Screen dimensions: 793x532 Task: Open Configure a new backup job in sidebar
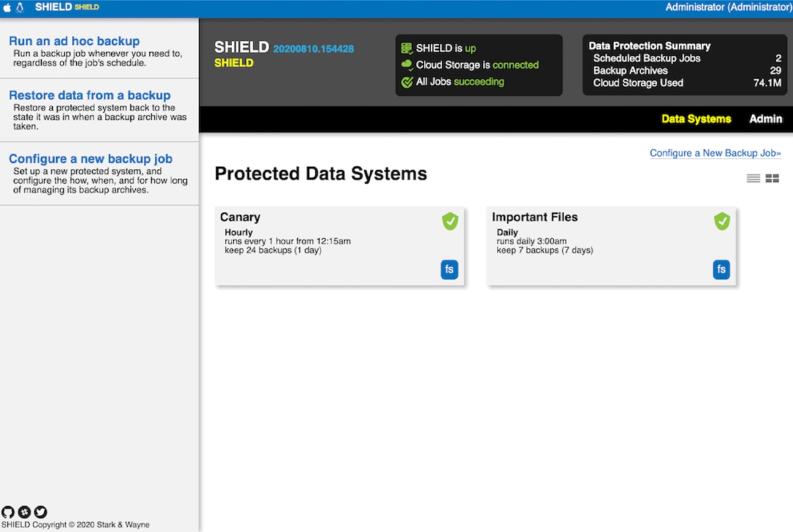[90, 158]
